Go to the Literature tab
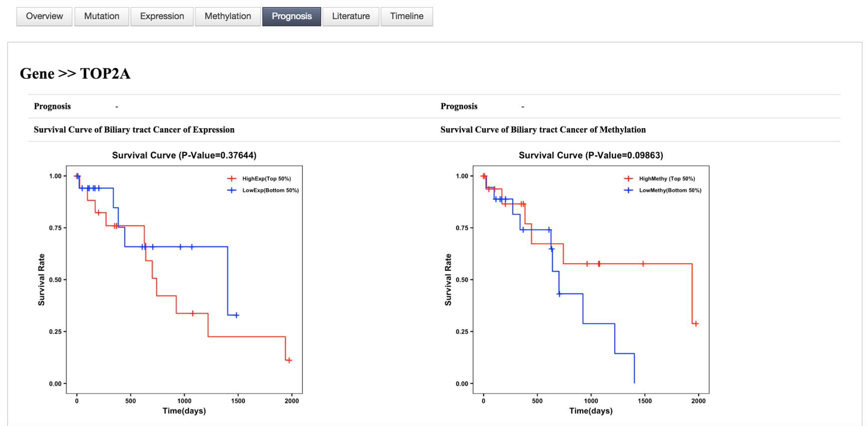This screenshot has height=426, width=868. tap(351, 16)
